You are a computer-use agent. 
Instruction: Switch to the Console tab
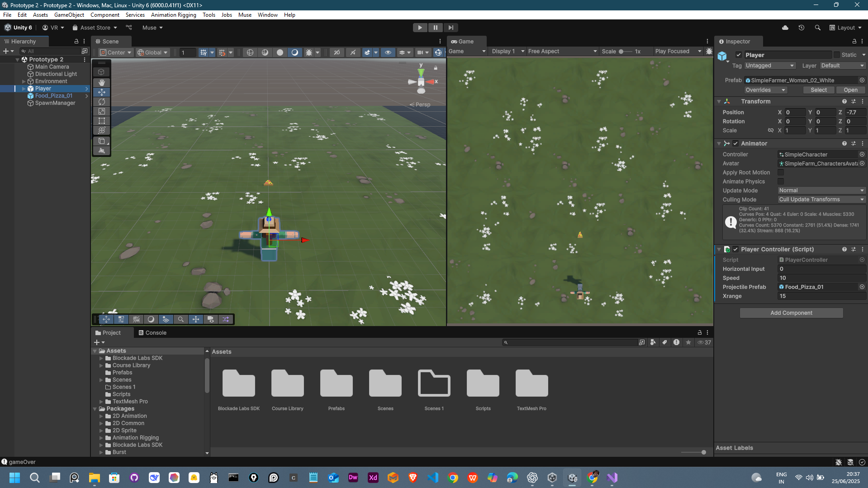coord(152,332)
